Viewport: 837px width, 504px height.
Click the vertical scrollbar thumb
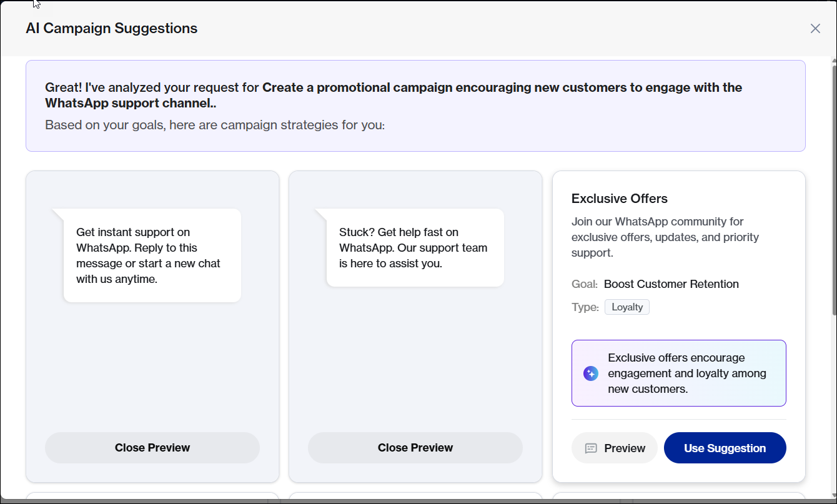(833, 187)
